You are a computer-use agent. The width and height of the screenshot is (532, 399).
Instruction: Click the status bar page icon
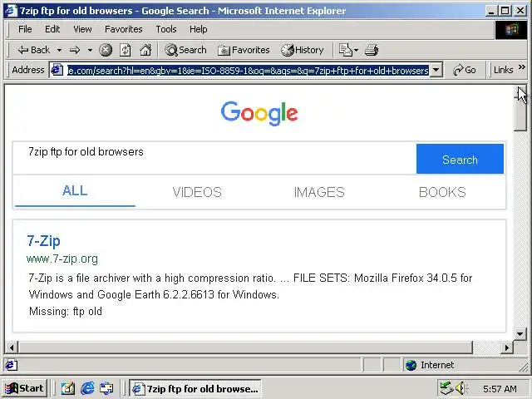point(11,365)
